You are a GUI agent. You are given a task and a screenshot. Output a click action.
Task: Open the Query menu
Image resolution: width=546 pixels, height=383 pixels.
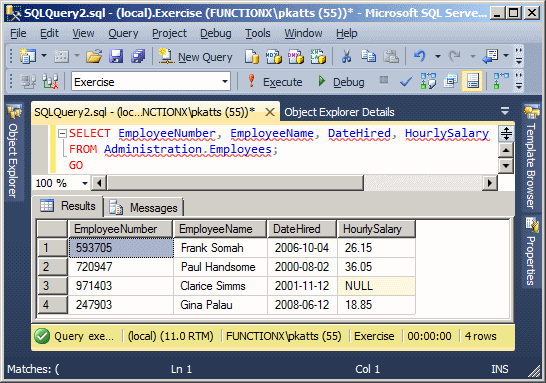pos(123,33)
